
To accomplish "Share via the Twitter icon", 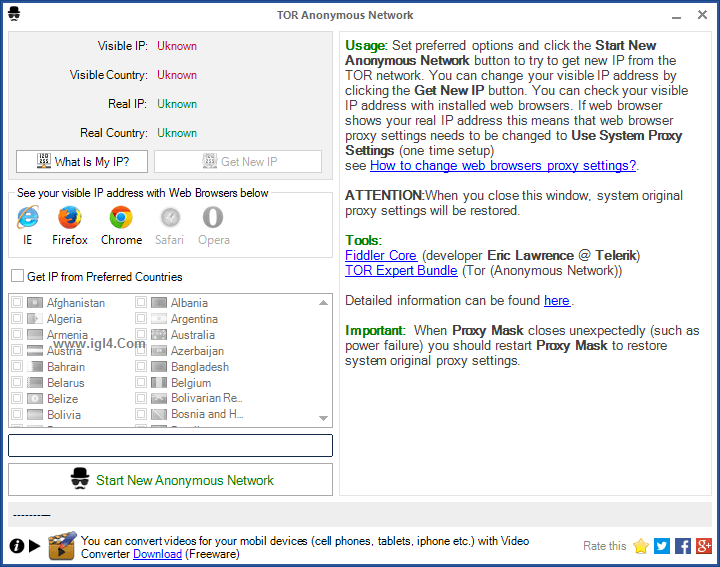I will click(x=662, y=546).
